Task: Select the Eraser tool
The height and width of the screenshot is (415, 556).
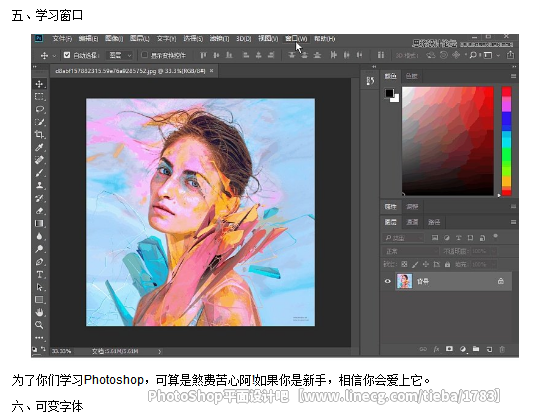Action: (x=39, y=211)
